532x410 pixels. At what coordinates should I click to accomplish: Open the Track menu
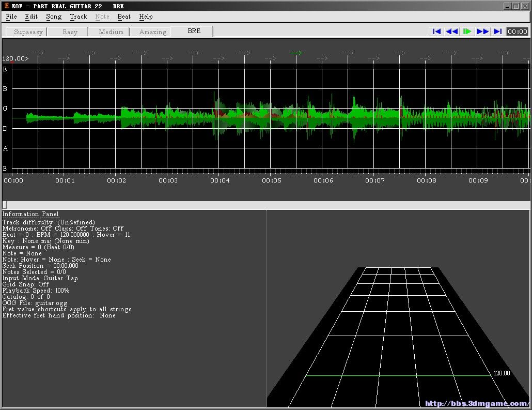(79, 17)
